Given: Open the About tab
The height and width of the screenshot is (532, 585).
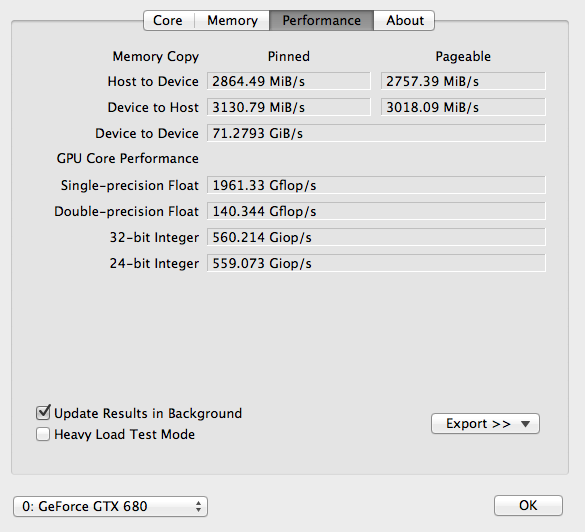Looking at the screenshot, I should (404, 20).
